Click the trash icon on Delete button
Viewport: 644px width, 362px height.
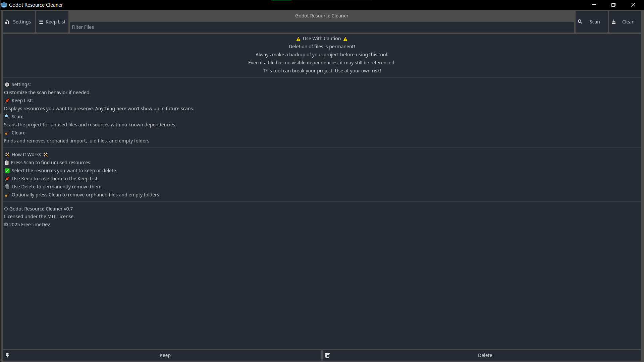coord(327,355)
